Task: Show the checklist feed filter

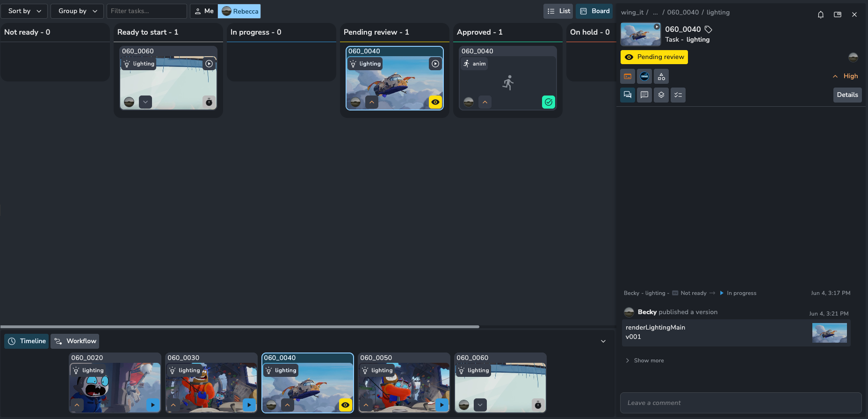Action: click(x=678, y=95)
